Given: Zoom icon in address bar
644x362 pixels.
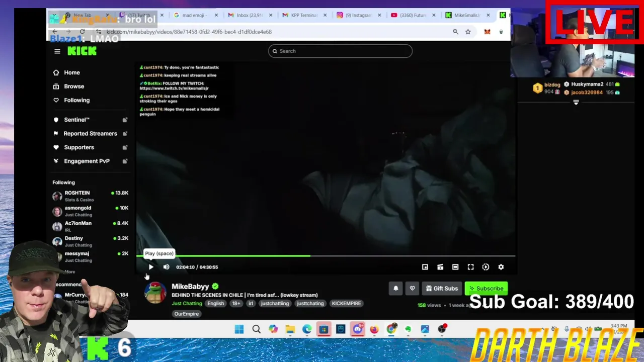Looking at the screenshot, I should coord(455,32).
